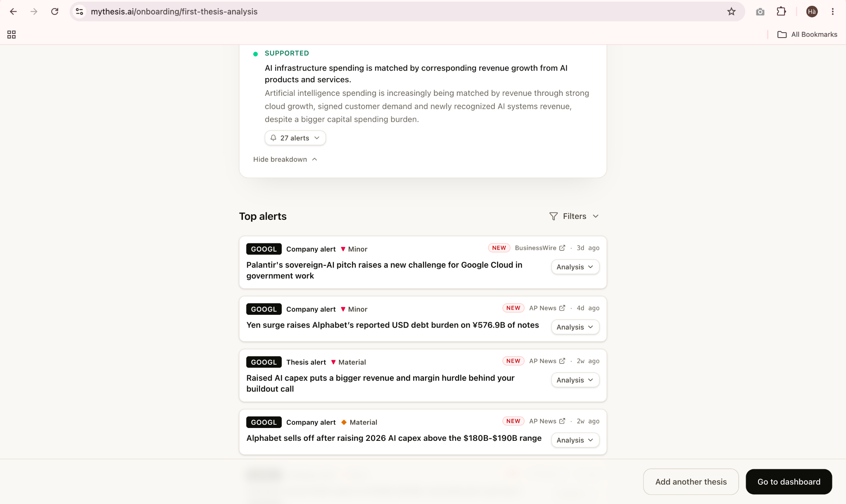
Task: Open the apps grid shortcut
Action: pyautogui.click(x=12, y=35)
